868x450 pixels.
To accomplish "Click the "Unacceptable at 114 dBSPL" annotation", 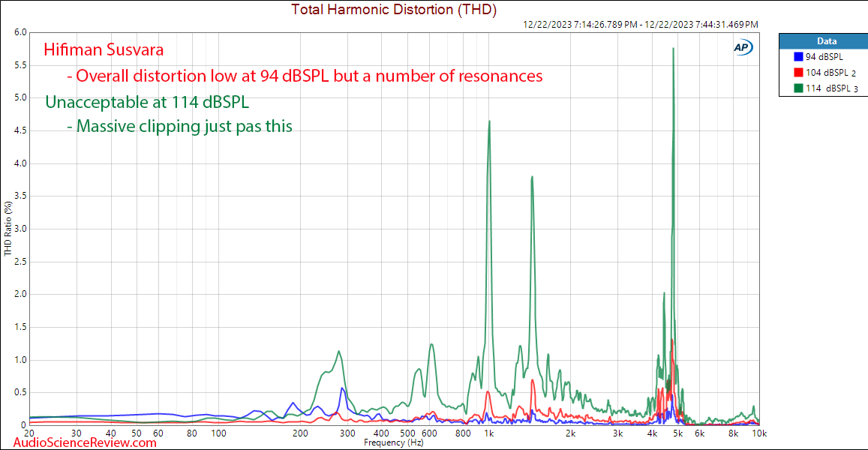I will coord(147,102).
